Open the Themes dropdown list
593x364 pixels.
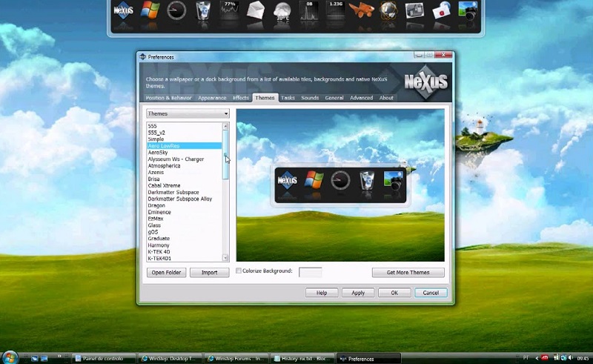[x=188, y=113]
